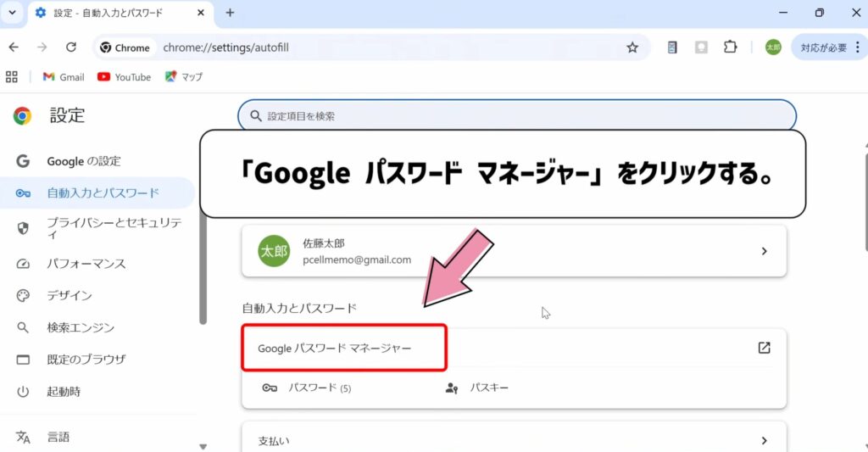The height and width of the screenshot is (452, 868).
Task: Click the sidebar vertical scrollbar thumb
Action: click(x=203, y=266)
